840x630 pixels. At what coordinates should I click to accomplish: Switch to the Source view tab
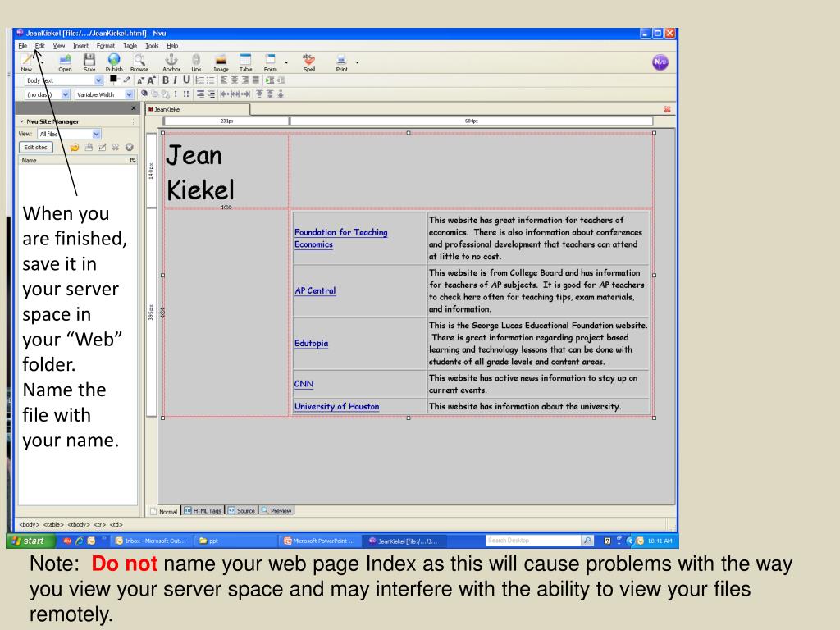[x=241, y=510]
